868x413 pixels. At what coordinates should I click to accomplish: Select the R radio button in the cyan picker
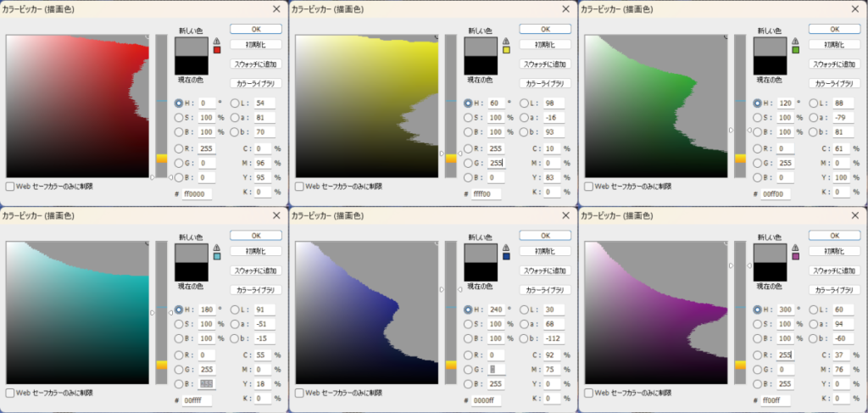[x=179, y=353]
